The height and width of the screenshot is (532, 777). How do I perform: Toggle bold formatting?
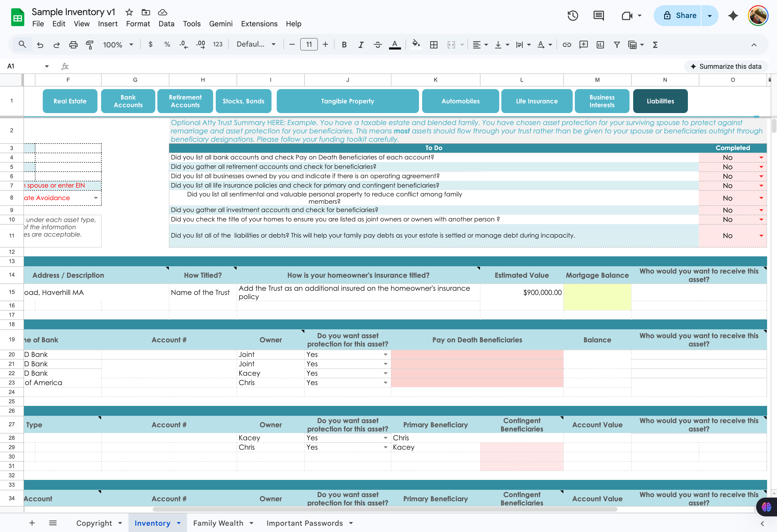pos(344,45)
